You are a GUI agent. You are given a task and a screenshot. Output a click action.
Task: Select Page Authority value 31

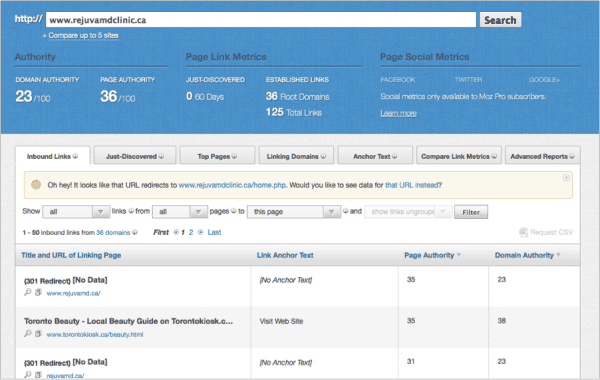(411, 361)
